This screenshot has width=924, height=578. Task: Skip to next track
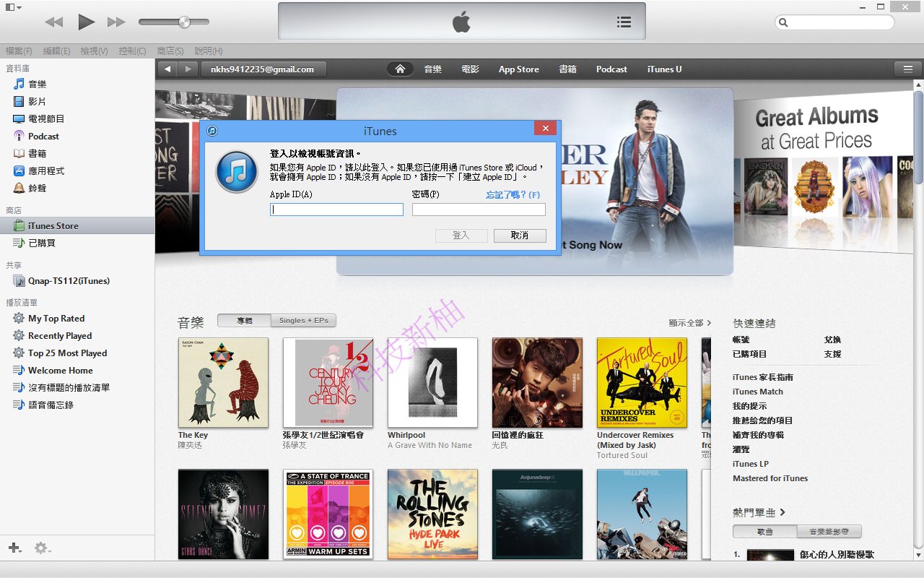116,22
